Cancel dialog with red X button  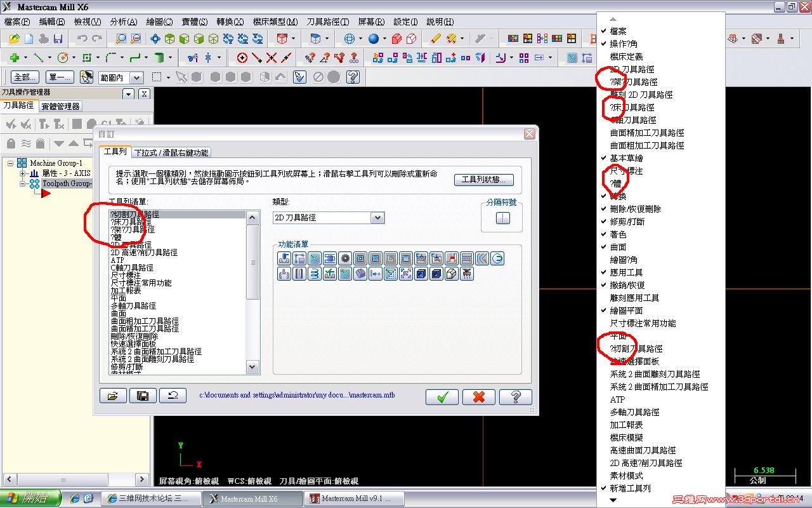coord(479,397)
